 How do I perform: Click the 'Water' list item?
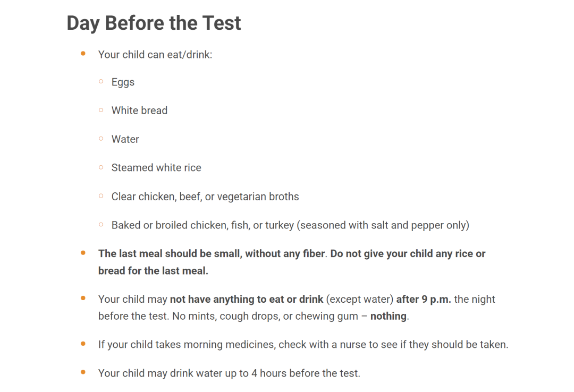pyautogui.click(x=125, y=139)
